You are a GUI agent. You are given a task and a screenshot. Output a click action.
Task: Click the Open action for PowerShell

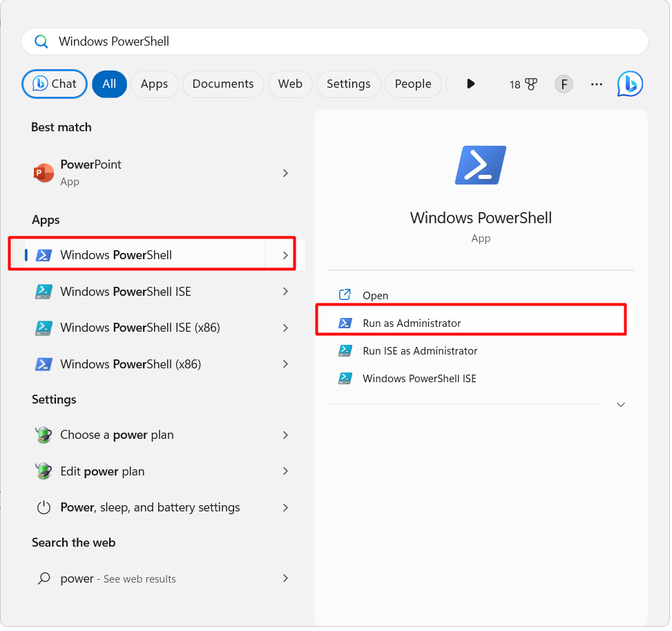coord(375,294)
